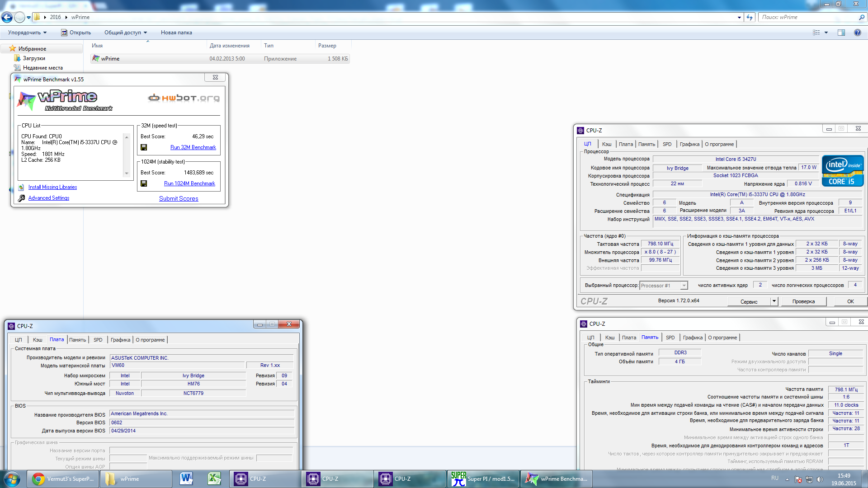Click the Поиск: wPrime search field

[x=808, y=17]
